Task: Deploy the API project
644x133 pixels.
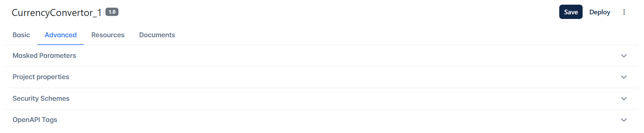Action: click(600, 12)
